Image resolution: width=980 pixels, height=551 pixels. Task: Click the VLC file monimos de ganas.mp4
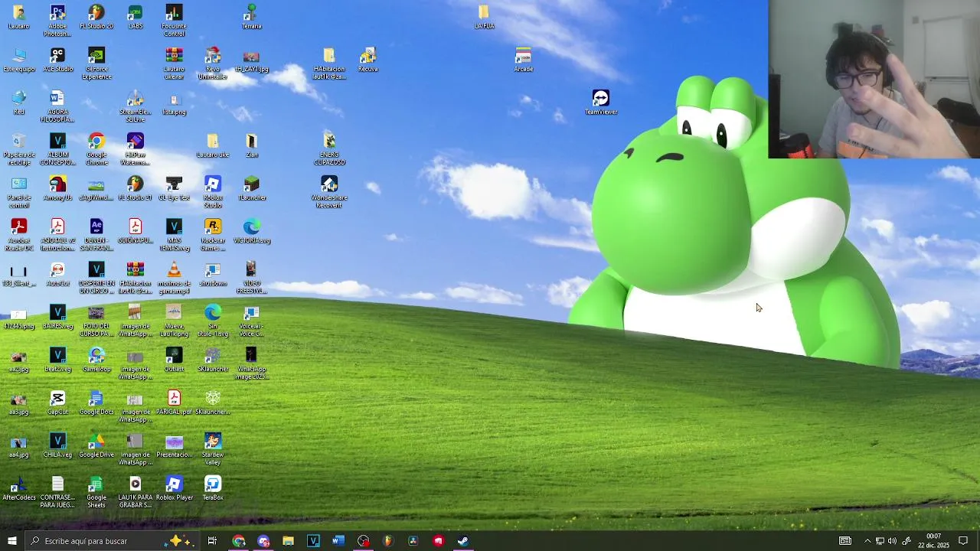[x=174, y=277]
